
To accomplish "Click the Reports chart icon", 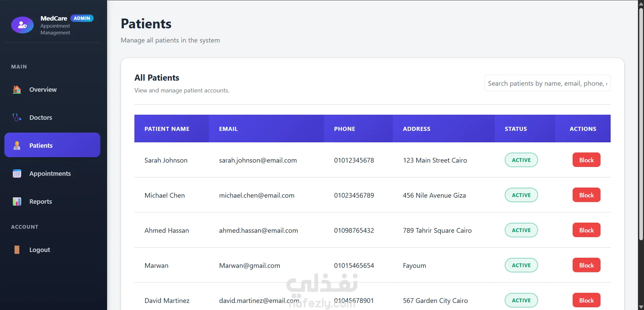I will click(17, 202).
